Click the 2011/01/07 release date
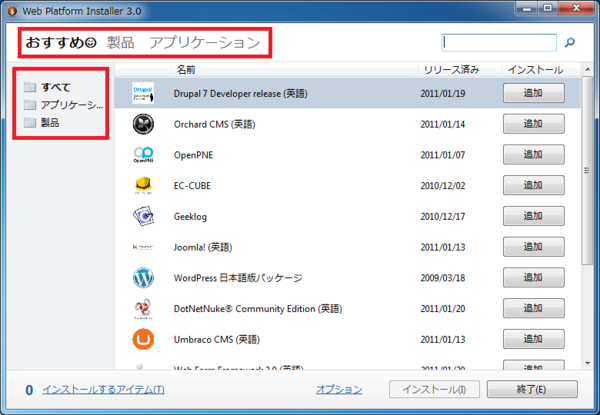The width and height of the screenshot is (600, 415). [x=443, y=155]
